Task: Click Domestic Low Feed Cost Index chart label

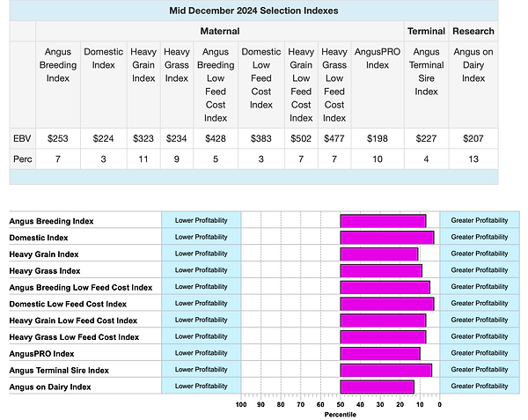Action: (68, 304)
